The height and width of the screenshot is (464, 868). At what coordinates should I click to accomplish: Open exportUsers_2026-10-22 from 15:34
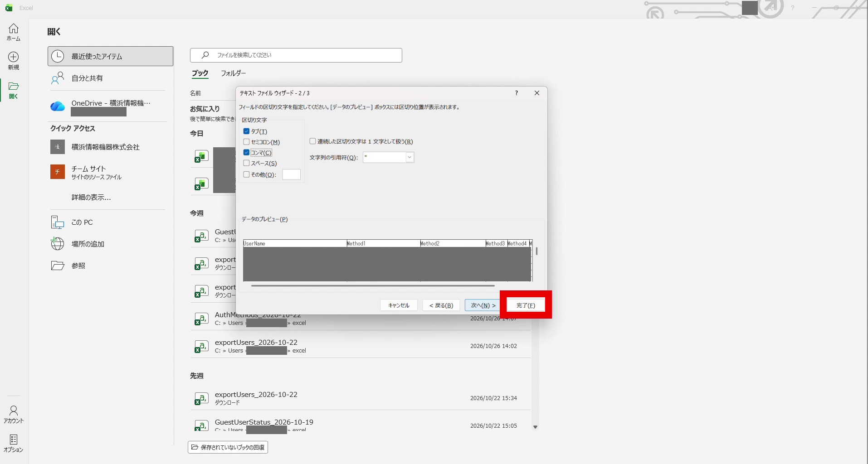[361, 398]
